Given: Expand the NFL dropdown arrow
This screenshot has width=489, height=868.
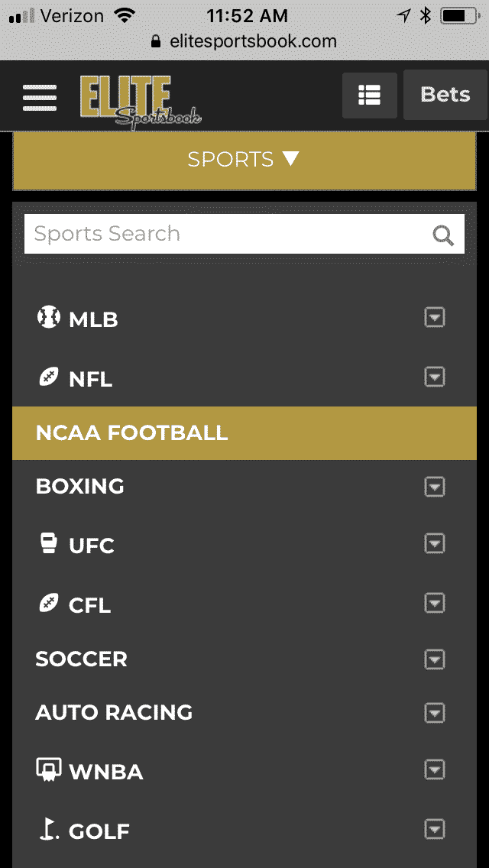Looking at the screenshot, I should pos(434,377).
